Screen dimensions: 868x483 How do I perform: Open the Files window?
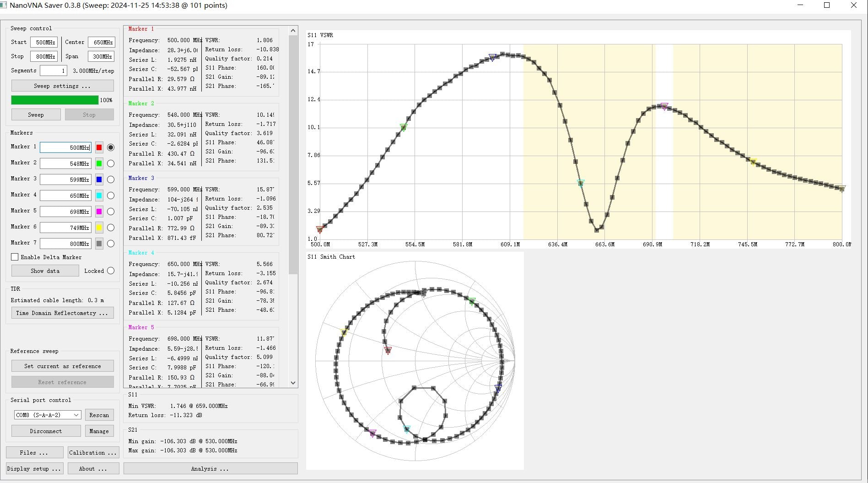click(34, 452)
